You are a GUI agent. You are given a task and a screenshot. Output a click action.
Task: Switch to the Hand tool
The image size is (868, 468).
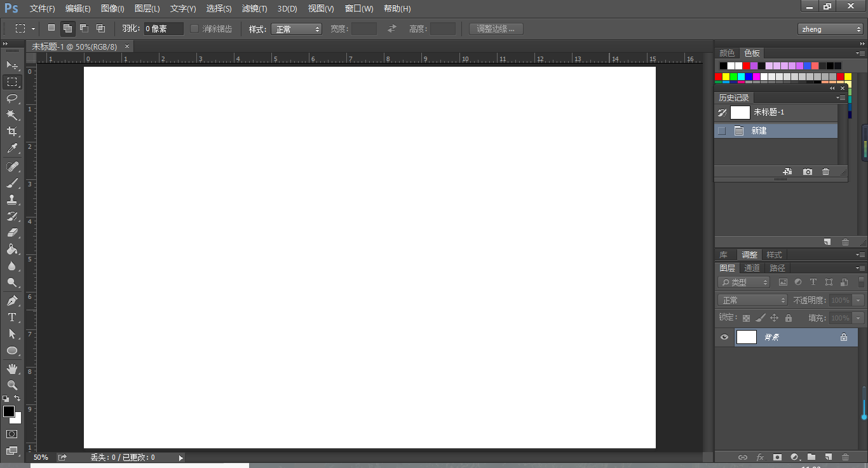tap(12, 369)
